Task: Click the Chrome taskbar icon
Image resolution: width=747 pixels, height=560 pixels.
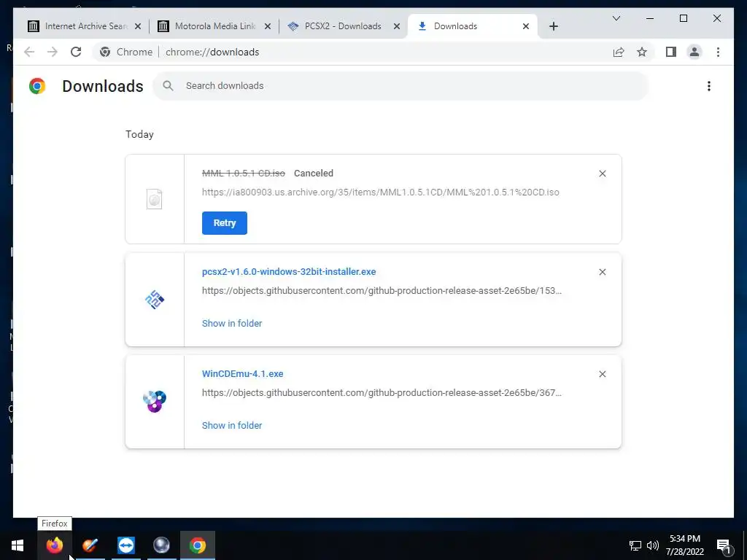Action: [197, 545]
